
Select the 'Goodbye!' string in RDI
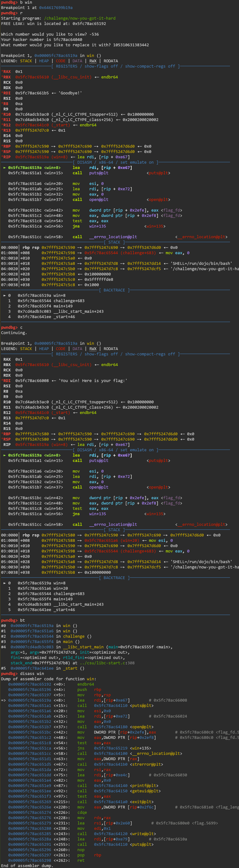[70, 93]
